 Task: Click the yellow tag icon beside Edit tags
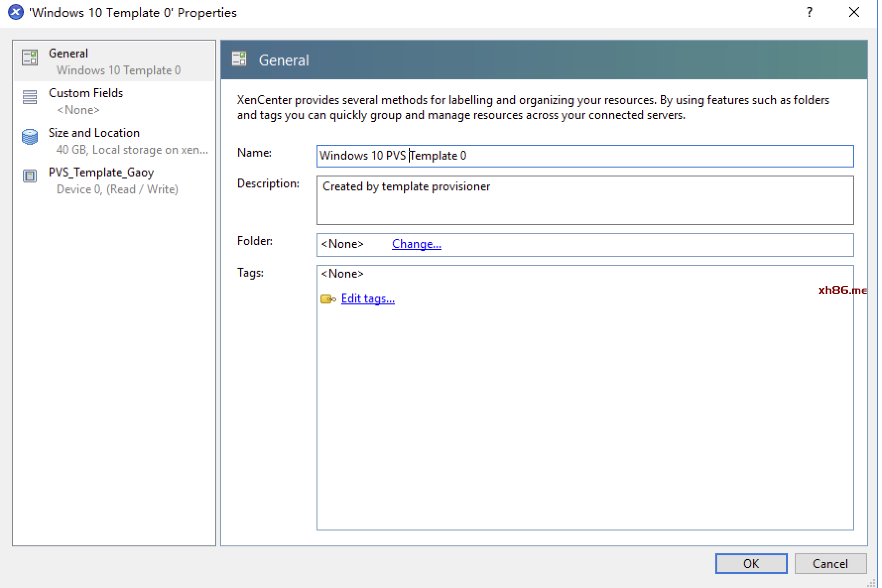[328, 299]
